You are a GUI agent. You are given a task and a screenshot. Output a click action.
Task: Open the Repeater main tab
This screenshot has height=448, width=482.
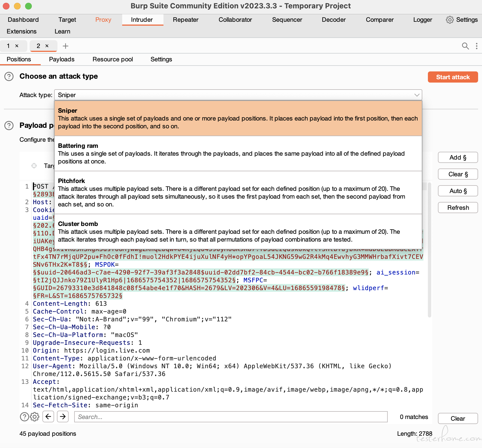(x=185, y=20)
